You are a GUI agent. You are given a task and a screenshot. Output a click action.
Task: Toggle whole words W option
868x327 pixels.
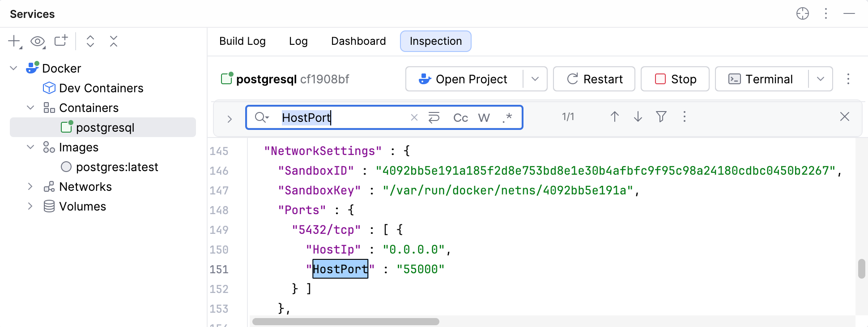tap(484, 118)
